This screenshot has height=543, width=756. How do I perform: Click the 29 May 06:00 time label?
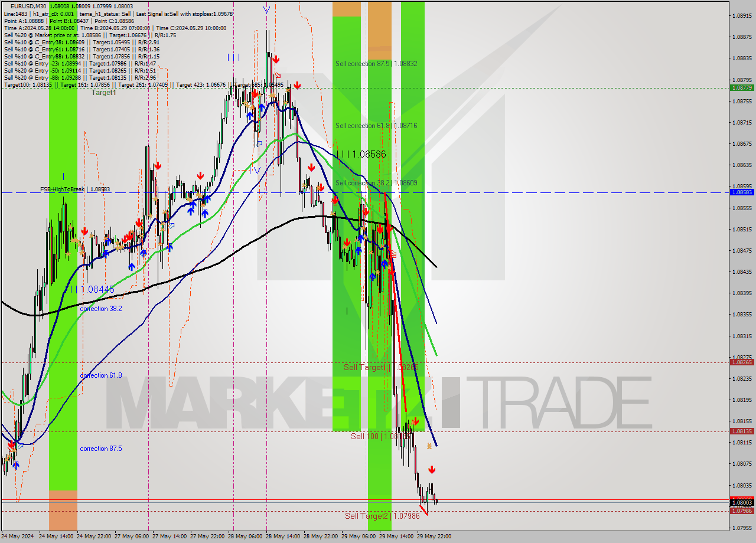point(359,537)
